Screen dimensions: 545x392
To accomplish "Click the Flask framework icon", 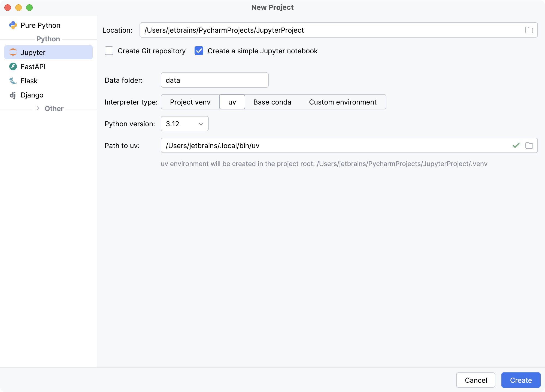I will pos(13,81).
